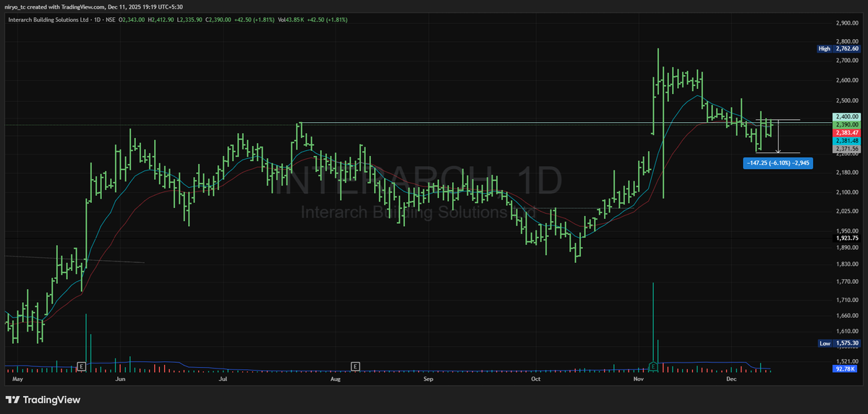Image resolution: width=868 pixels, height=414 pixels.
Task: Click the Nov label on time axis
Action: [639, 378]
